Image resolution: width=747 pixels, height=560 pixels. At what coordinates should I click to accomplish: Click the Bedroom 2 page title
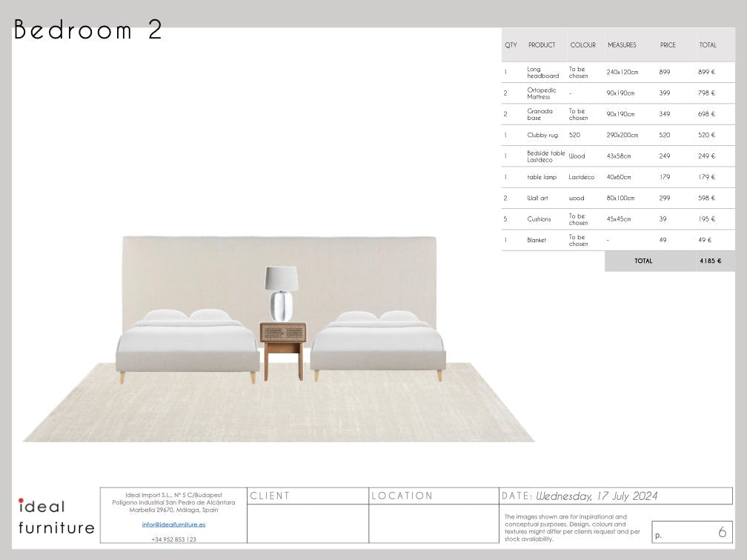coord(89,31)
